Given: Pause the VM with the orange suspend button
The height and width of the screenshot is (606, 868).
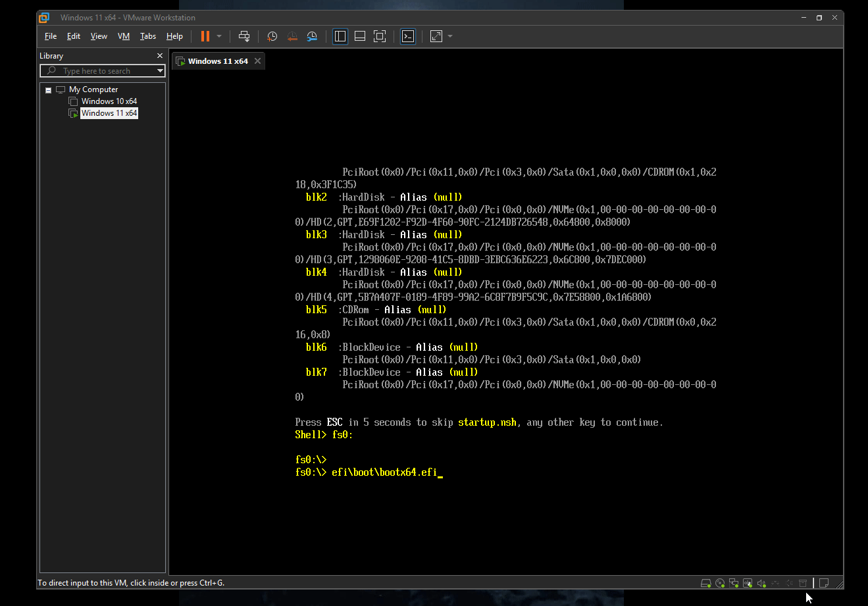Looking at the screenshot, I should coord(205,36).
